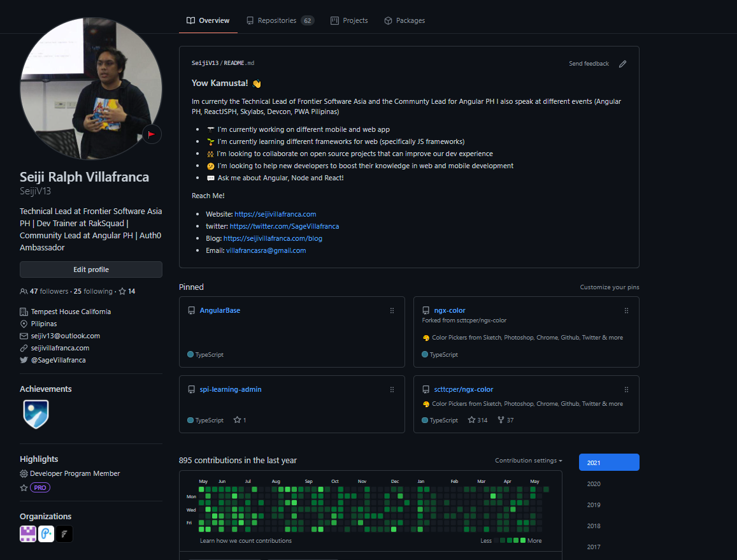Image resolution: width=737 pixels, height=560 pixels.
Task: Click the drag handle on spi-learning-admin pin
Action: 392,390
